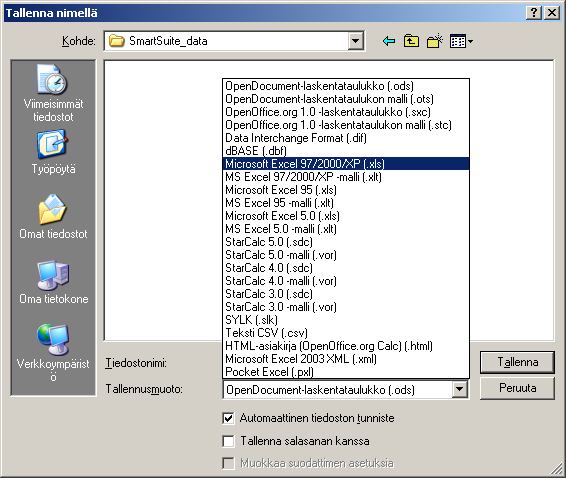Select StarCalc 5.0 -malli (.vor)
The image size is (566, 478).
click(x=346, y=255)
